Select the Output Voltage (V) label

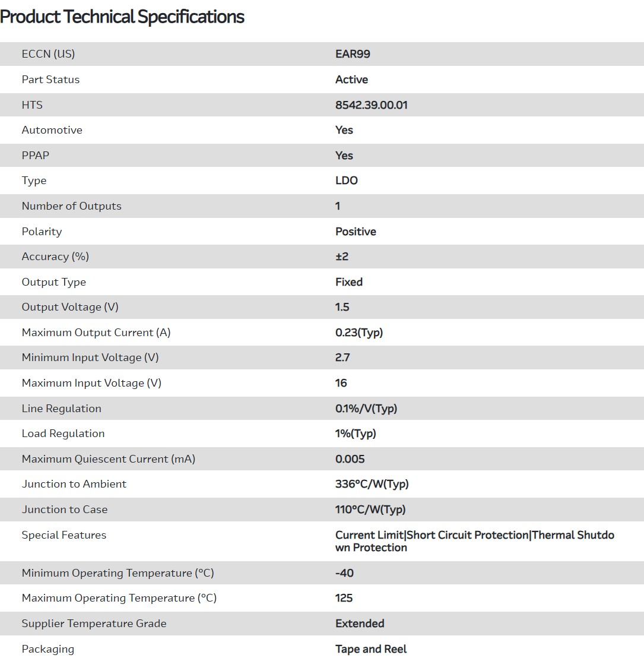(x=70, y=307)
